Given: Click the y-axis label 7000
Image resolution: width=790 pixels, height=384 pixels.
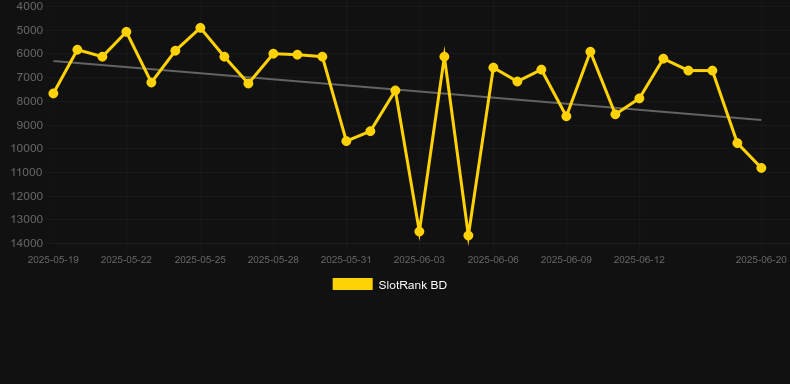Looking at the screenshot, I should coord(30,77).
